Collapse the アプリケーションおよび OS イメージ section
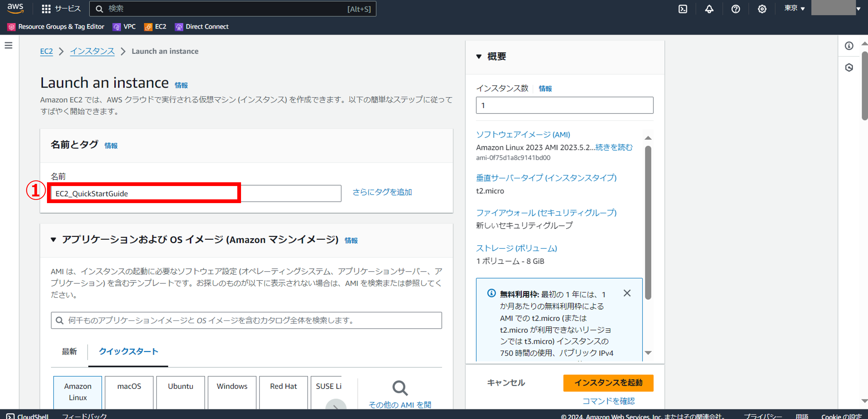This screenshot has width=868, height=419. coord(53,239)
